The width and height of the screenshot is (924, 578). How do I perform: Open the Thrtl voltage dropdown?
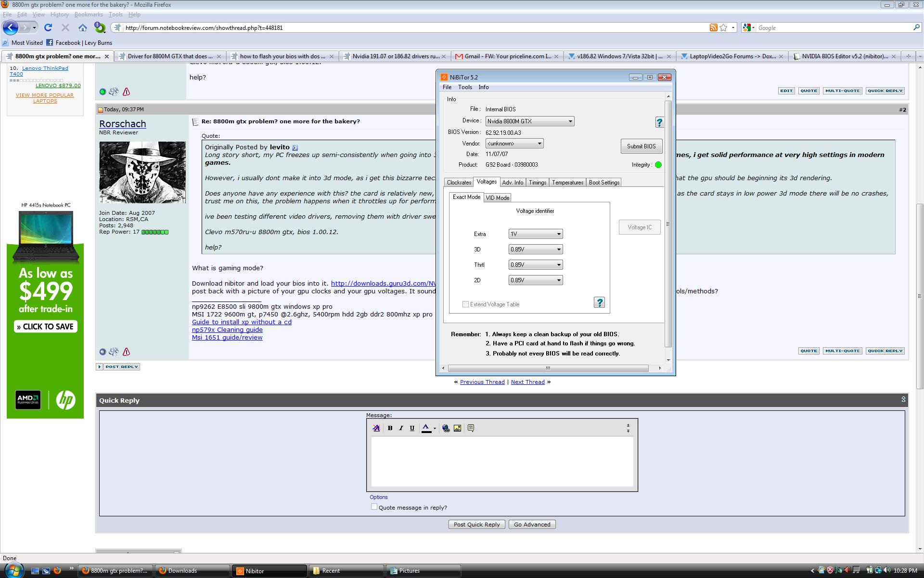[x=535, y=265]
